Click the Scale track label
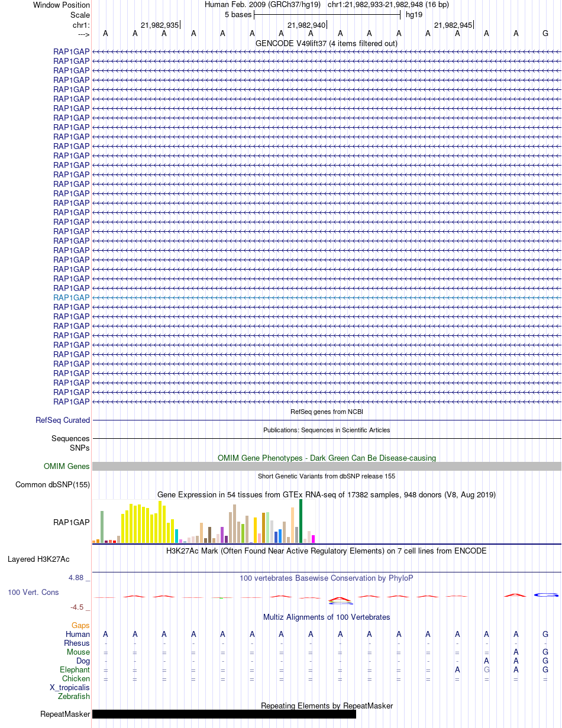 point(80,15)
